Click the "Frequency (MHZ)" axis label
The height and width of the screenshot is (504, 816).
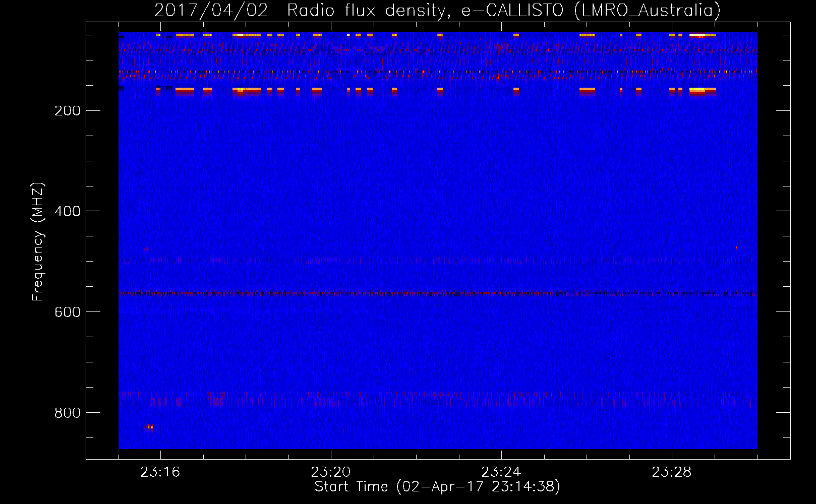pos(38,242)
